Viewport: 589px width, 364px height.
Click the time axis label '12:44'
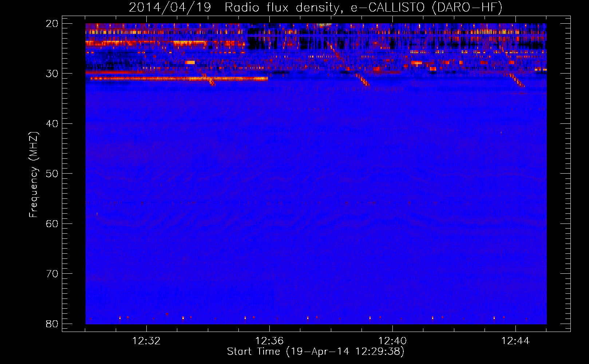pos(515,341)
